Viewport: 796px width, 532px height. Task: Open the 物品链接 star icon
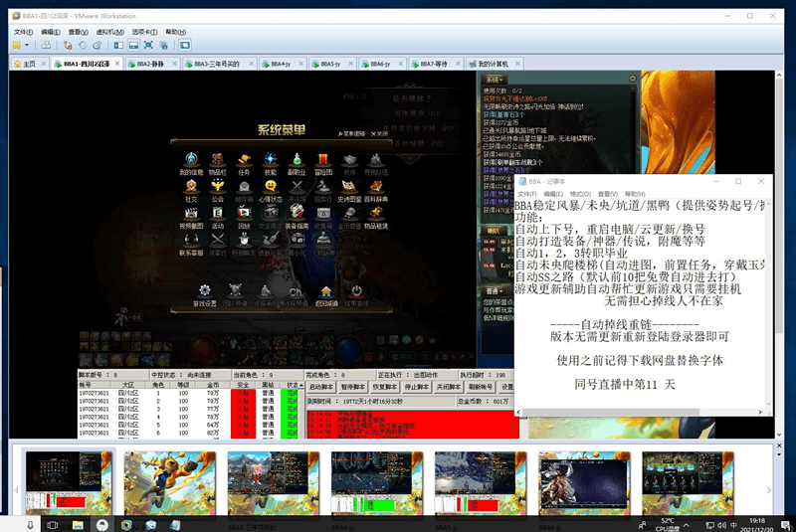(x=376, y=217)
